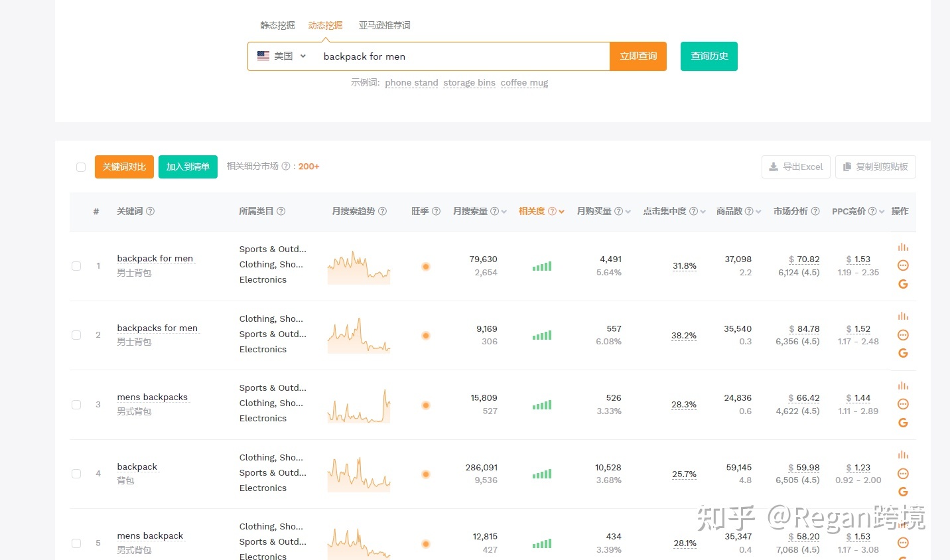Screen dimensions: 950x560
Task: Click the 立即查询 search button
Action: pos(638,56)
